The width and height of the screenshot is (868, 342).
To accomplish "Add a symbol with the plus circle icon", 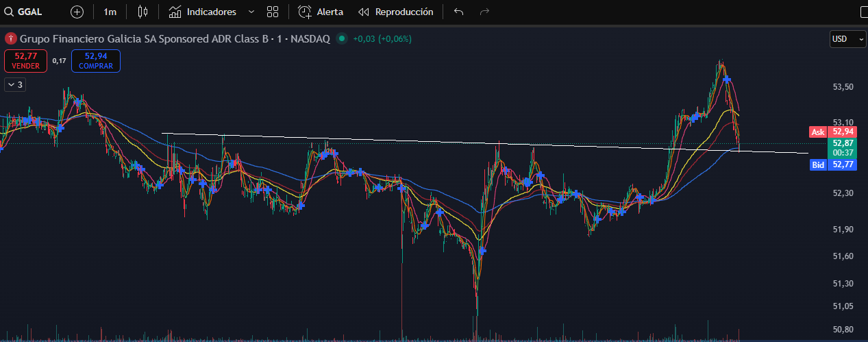I will tap(77, 12).
